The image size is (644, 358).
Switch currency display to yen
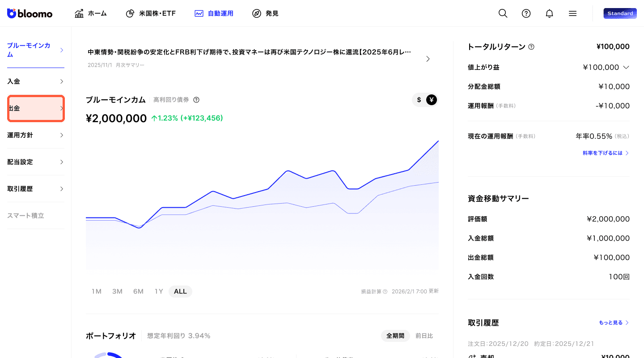(431, 100)
